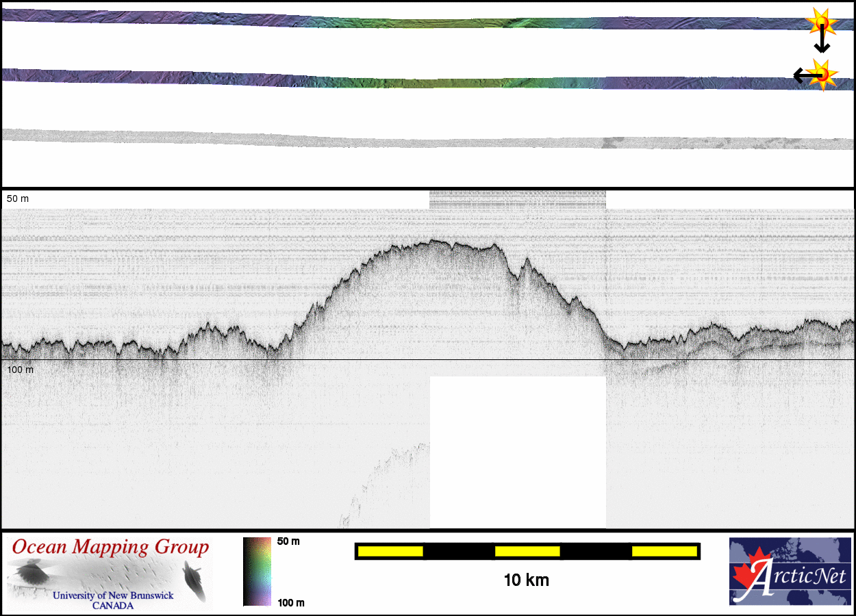This screenshot has width=856, height=616.
Task: Click the 100 m label beside color legend
Action: click(290, 602)
